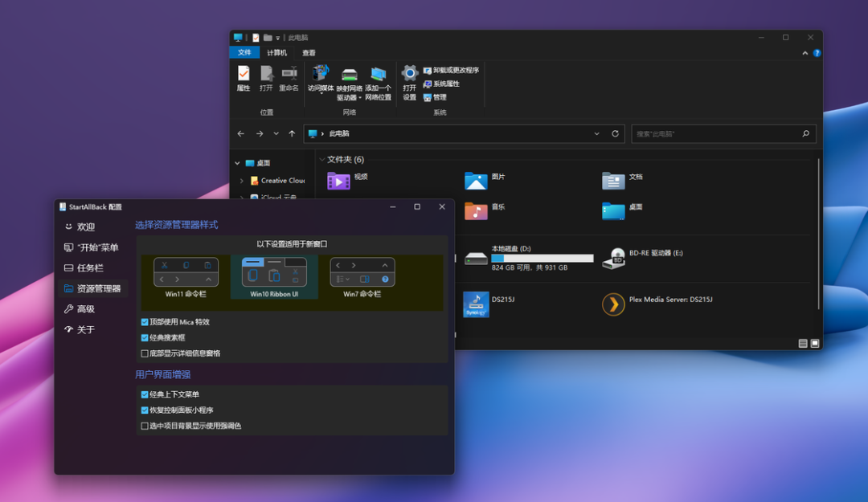Viewport: 868px width, 502px height.
Task: Choose the Win7 命令栏 style
Action: click(x=362, y=277)
